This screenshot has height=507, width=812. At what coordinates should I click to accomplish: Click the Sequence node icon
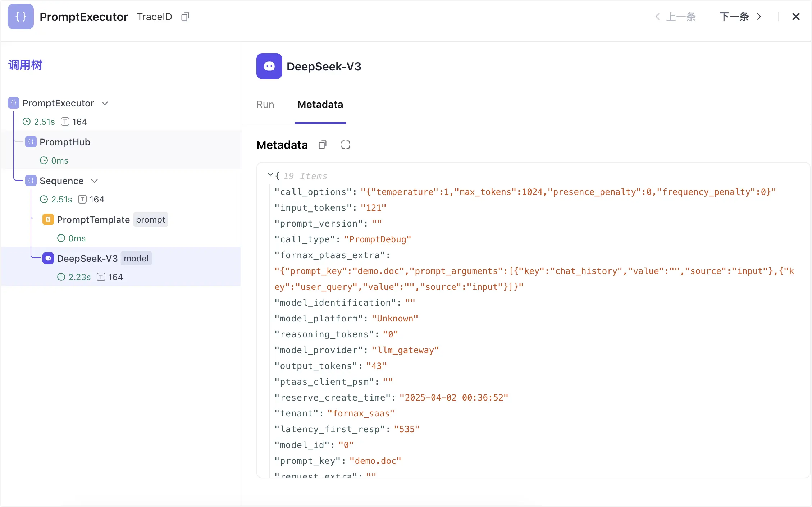click(x=31, y=181)
